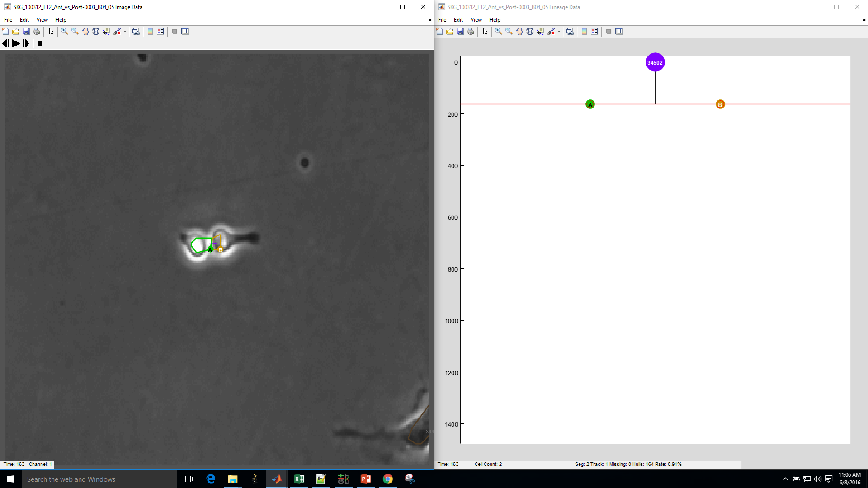Open Help menu in Lineage Data window
The image size is (868, 488).
(495, 20)
